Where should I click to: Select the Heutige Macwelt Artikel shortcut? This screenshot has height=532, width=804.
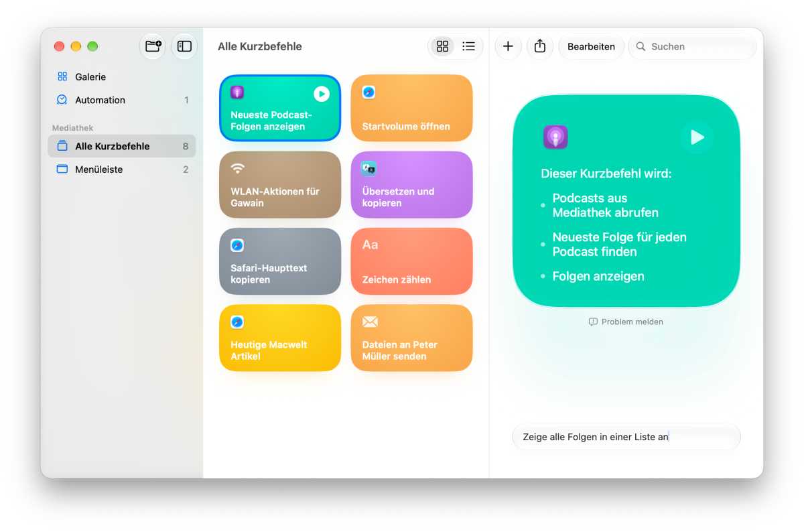click(280, 338)
